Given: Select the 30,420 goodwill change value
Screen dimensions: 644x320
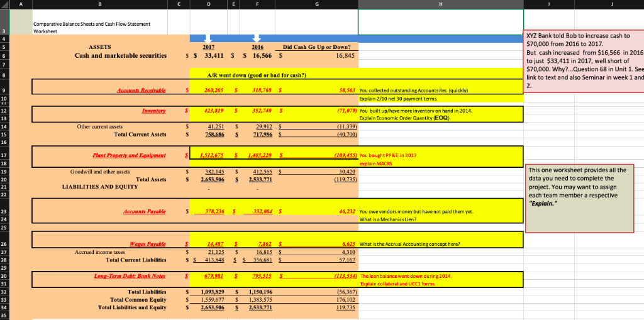Looking at the screenshot, I should pyautogui.click(x=347, y=171).
